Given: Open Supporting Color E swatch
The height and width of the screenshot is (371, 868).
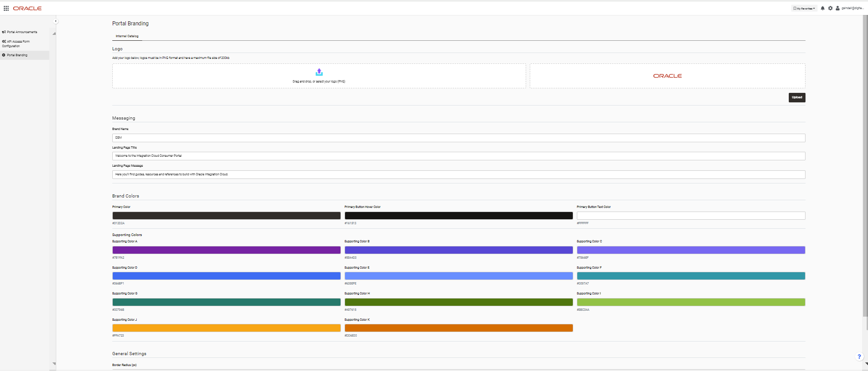Looking at the screenshot, I should [x=459, y=276].
